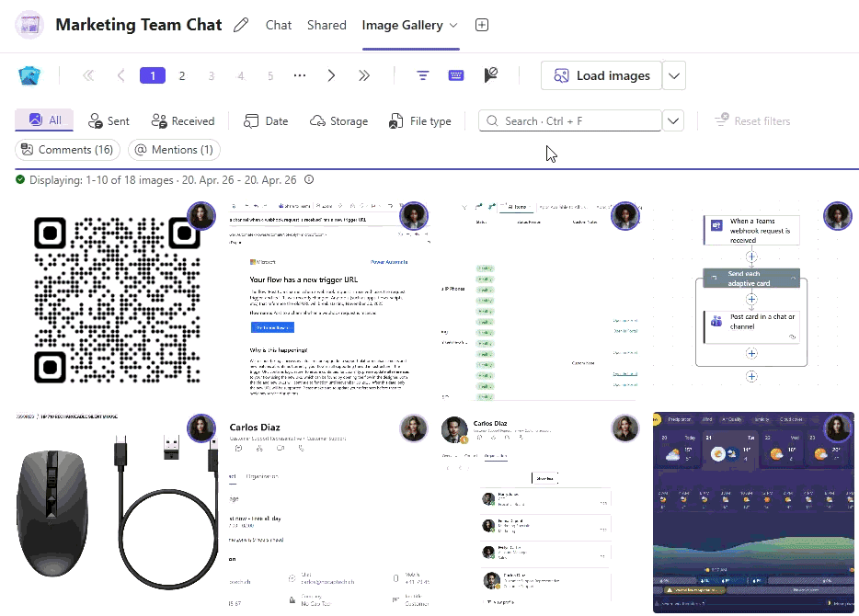The image size is (859, 616).
Task: Click sender avatar on QR code image
Action: [x=201, y=216]
